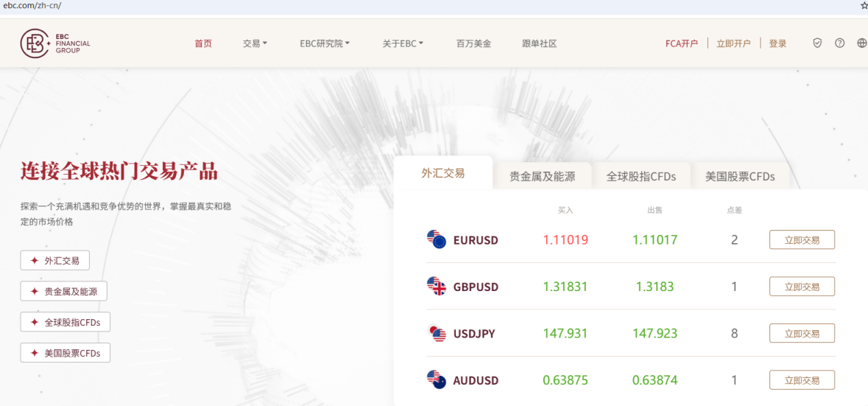Click the USDJPY symbol name
Image resolution: width=868 pixels, height=406 pixels.
tap(474, 334)
